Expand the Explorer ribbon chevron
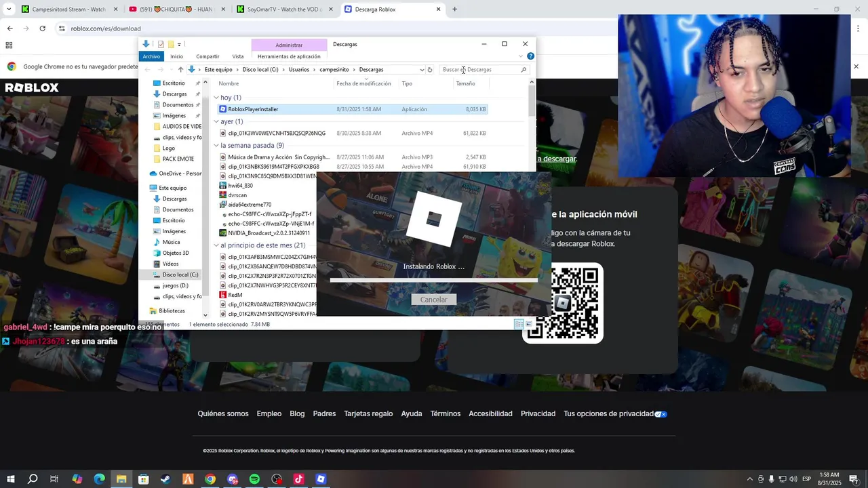This screenshot has height=488, width=868. click(x=521, y=56)
